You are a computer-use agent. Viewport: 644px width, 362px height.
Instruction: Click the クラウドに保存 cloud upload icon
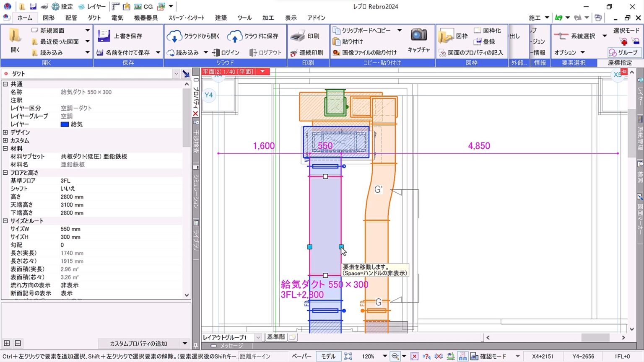234,36
